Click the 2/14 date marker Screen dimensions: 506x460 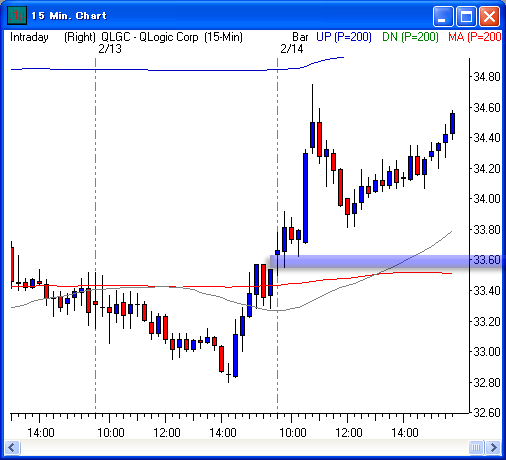point(292,49)
